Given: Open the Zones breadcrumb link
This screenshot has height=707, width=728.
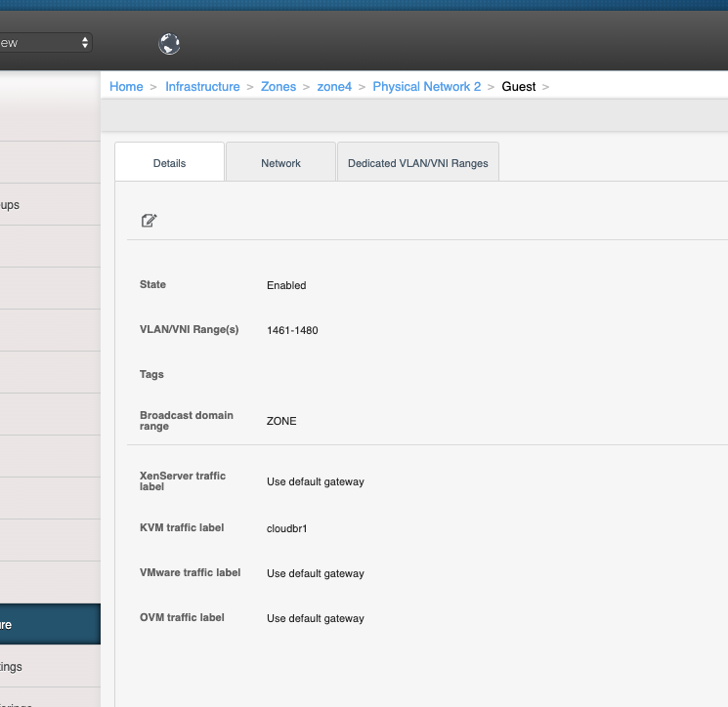Looking at the screenshot, I should (278, 87).
